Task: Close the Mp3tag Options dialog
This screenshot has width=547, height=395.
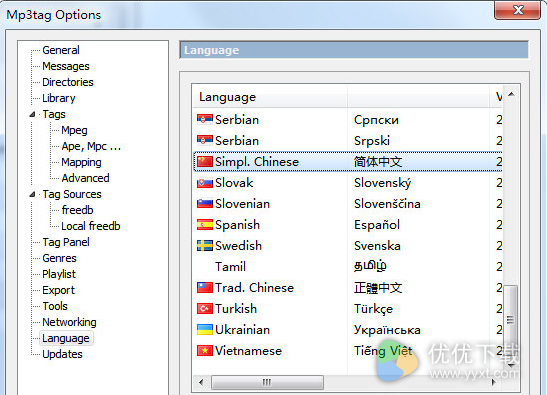Action: point(518,10)
